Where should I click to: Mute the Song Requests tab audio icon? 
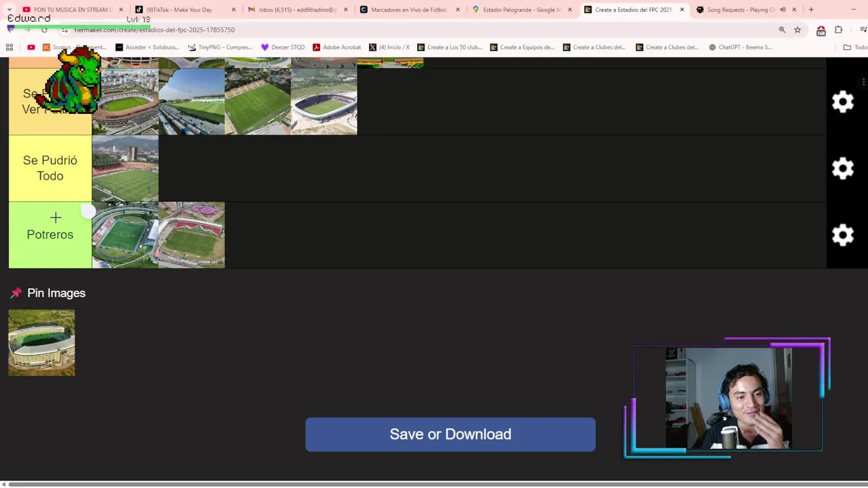click(783, 9)
